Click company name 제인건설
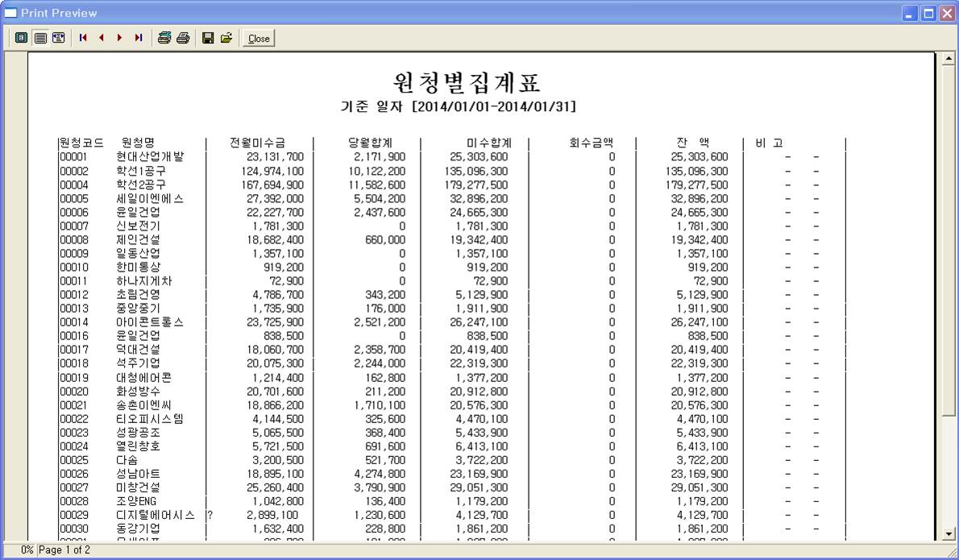The width and height of the screenshot is (959, 560). tap(139, 239)
